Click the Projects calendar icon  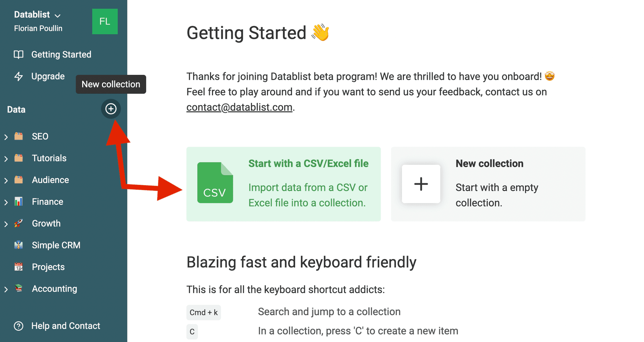(x=18, y=267)
